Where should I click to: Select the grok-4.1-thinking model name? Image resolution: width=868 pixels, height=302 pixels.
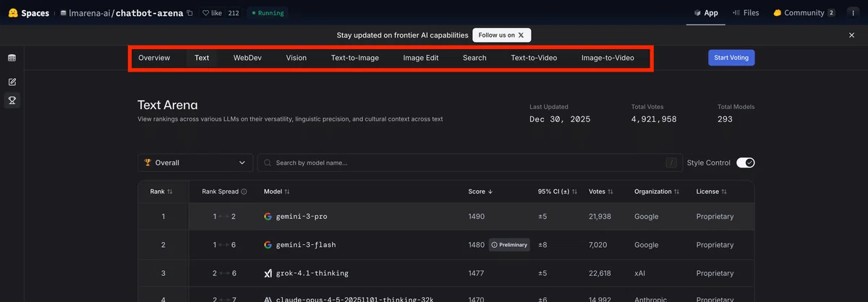[312, 273]
